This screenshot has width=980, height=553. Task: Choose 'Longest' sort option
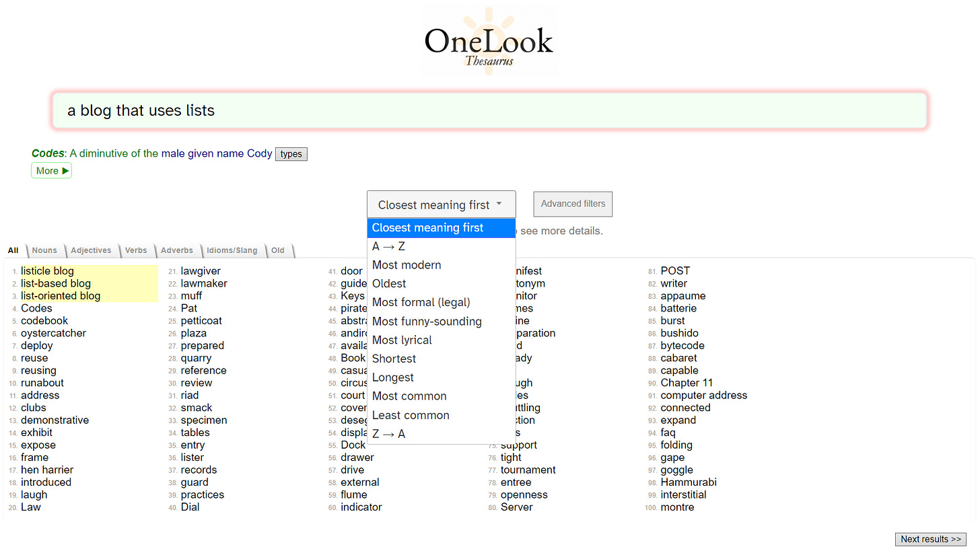[441, 378]
